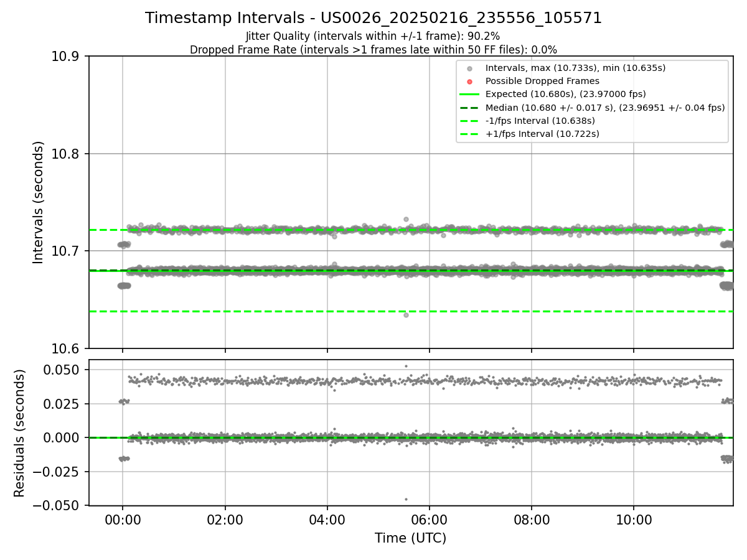Click the minimum interval outlier point near 10.635s
Viewport: 747px width, 560px height.
click(406, 315)
